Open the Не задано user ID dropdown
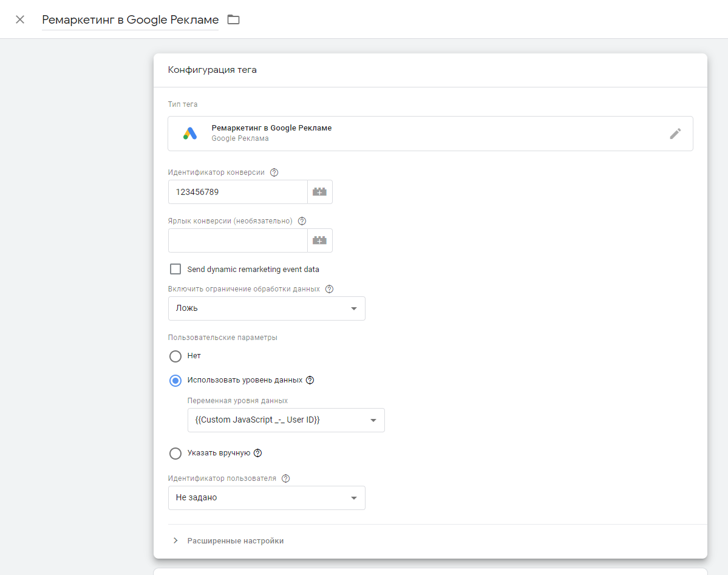This screenshot has height=575, width=728. pyautogui.click(x=267, y=498)
